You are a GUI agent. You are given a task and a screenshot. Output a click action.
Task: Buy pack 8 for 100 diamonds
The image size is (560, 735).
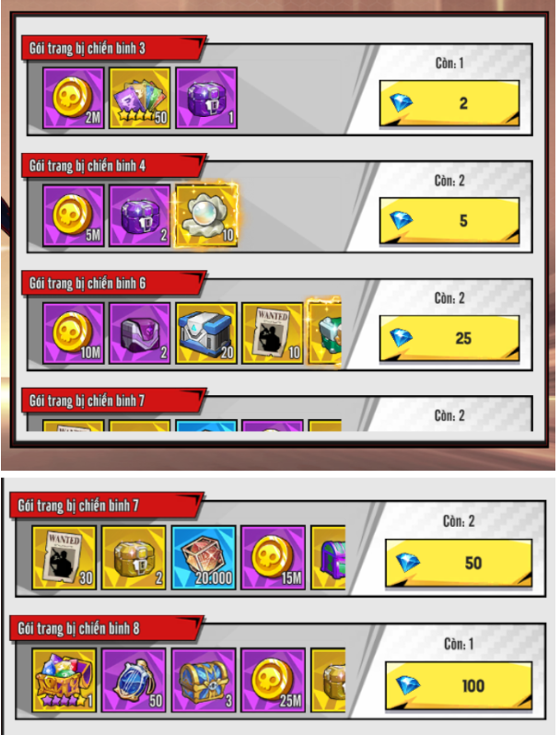coord(459,686)
